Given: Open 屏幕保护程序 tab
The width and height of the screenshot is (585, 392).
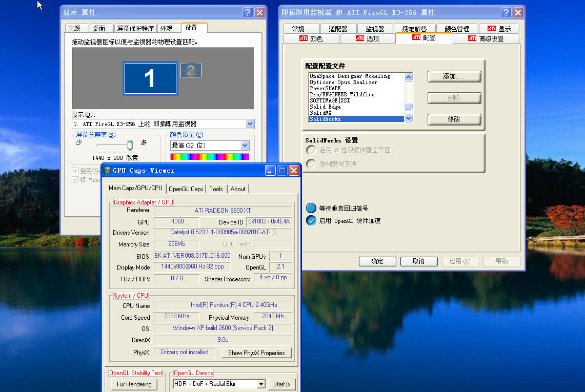Looking at the screenshot, I should click(135, 28).
